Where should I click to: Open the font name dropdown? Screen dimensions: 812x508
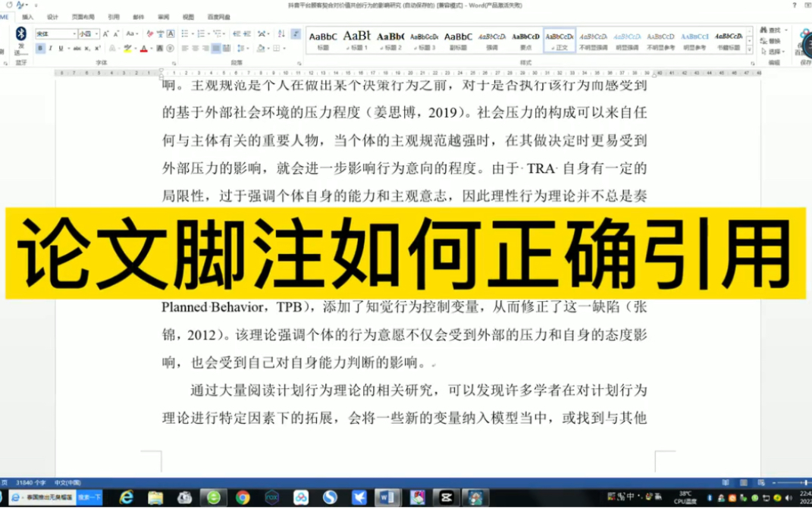[x=74, y=33]
